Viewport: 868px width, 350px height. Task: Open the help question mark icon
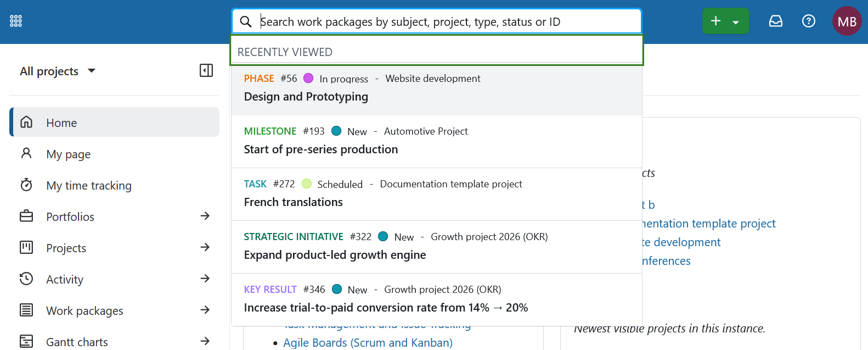[809, 21]
